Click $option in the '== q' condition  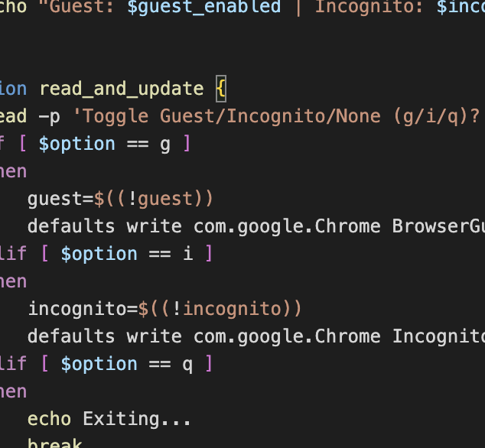point(99,364)
